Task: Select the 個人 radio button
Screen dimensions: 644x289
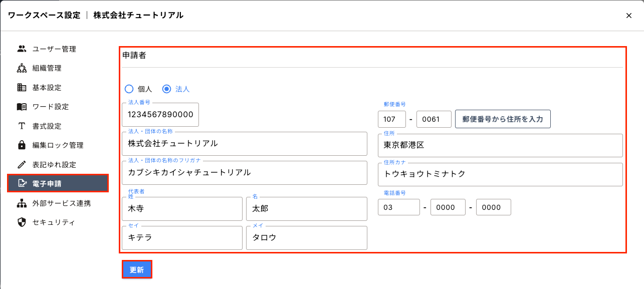Action: point(129,89)
